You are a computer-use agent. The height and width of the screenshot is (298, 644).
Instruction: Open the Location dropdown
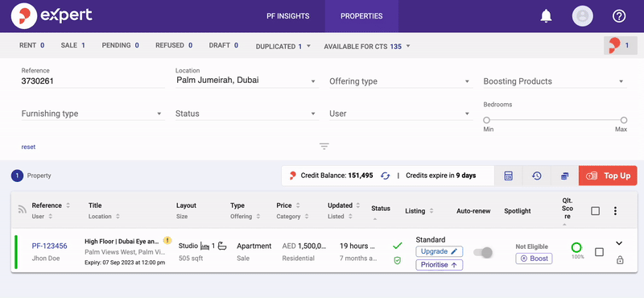[x=247, y=81]
